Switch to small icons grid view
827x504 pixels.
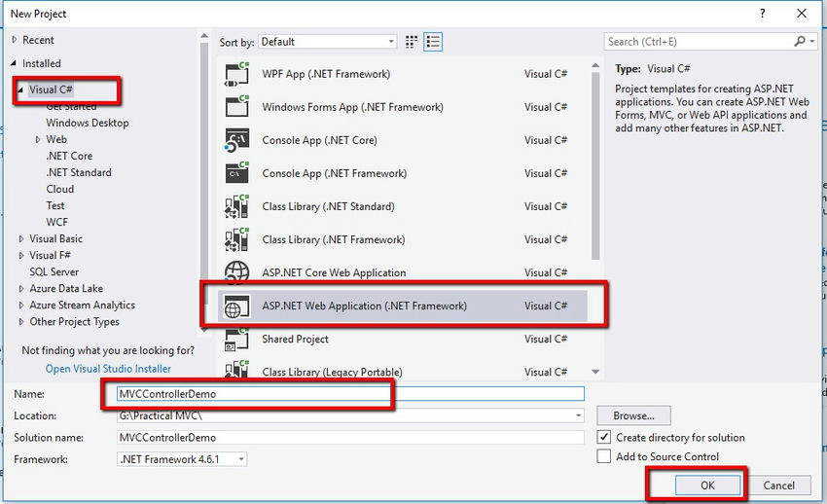[412, 42]
